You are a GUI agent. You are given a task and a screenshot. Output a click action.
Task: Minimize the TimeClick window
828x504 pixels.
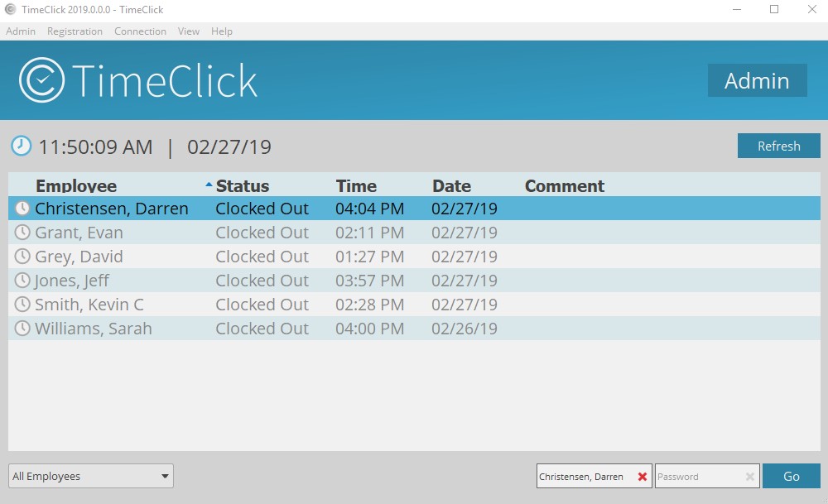click(x=737, y=9)
